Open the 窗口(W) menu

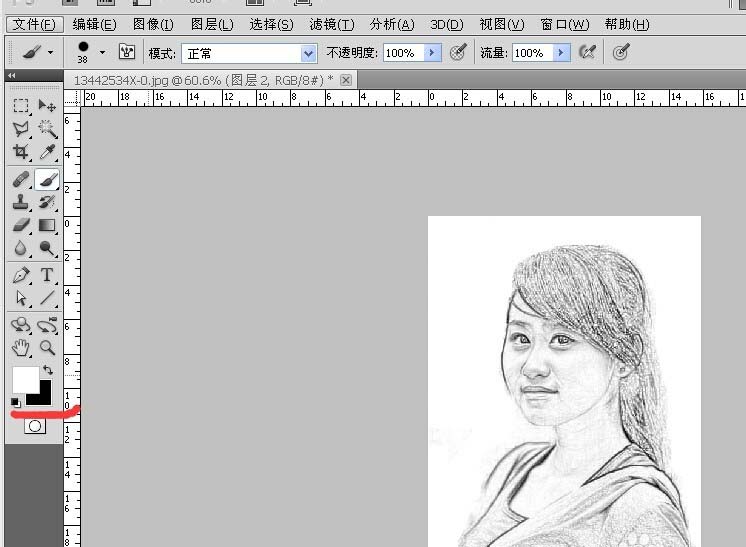565,24
